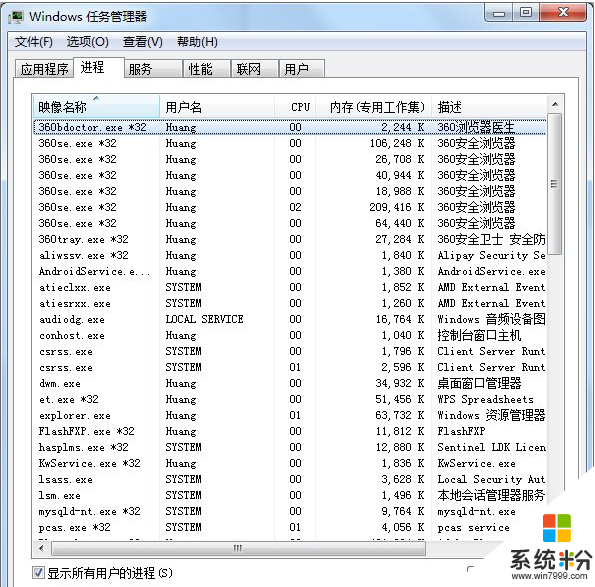Sort processes by CPU column
This screenshot has width=595, height=587.
point(295,107)
